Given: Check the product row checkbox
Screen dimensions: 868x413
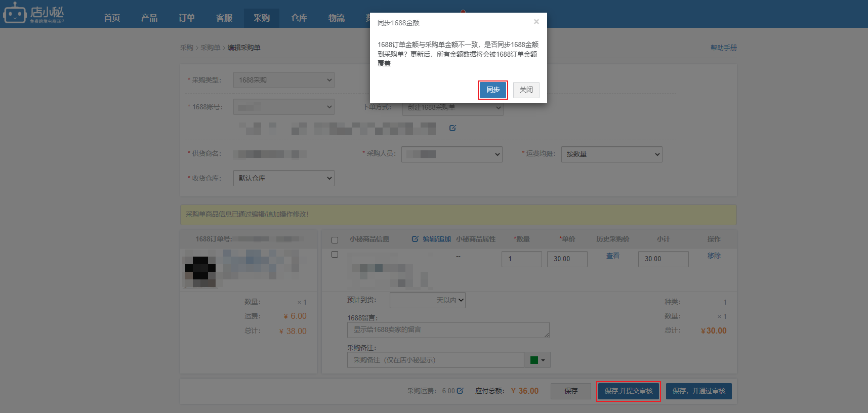Looking at the screenshot, I should click(335, 254).
